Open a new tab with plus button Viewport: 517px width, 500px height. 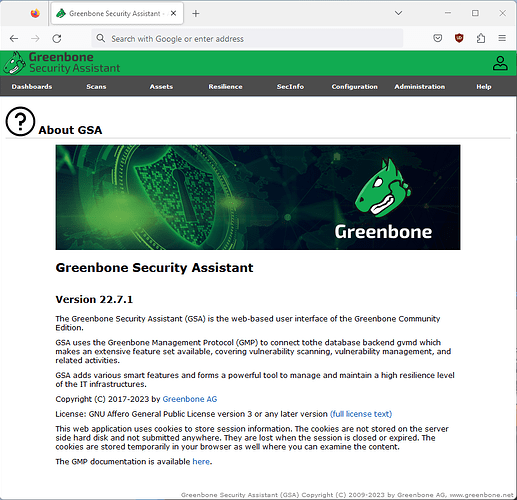coord(196,14)
